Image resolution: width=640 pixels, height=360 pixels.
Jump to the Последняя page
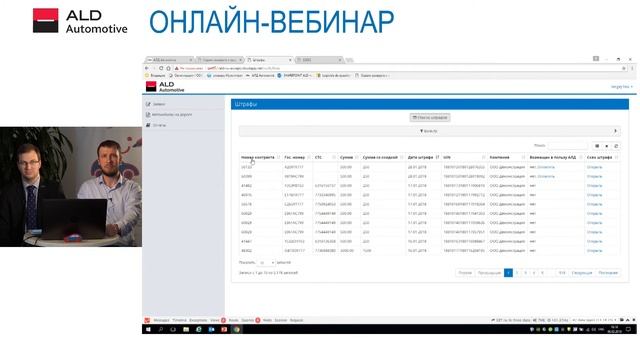(x=608, y=273)
